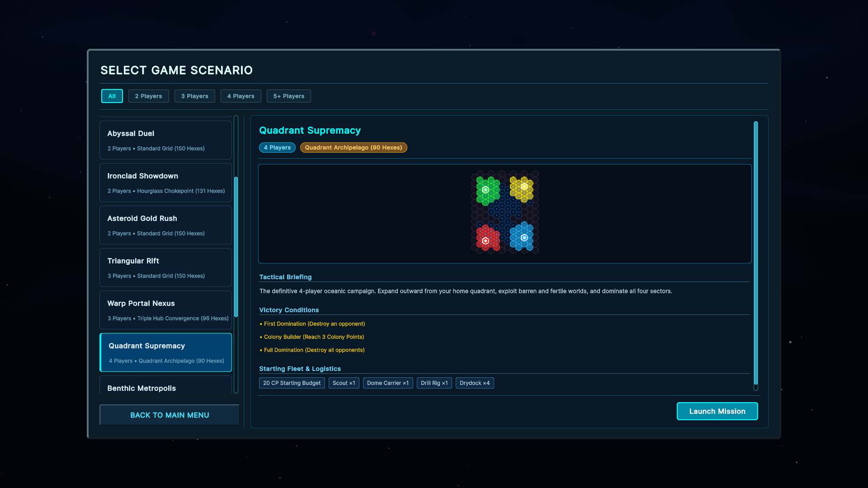The image size is (868, 488).
Task: Click the Drydock ×4 chip
Action: click(x=475, y=383)
